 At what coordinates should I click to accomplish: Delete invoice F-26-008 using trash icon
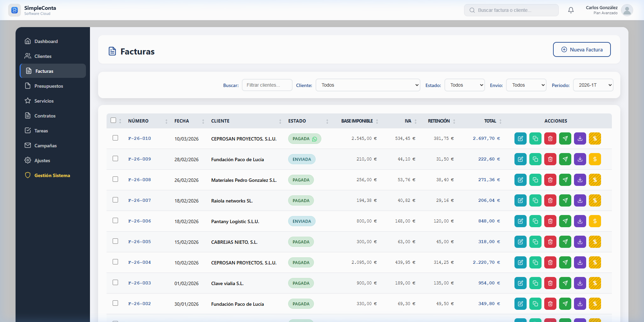point(550,180)
